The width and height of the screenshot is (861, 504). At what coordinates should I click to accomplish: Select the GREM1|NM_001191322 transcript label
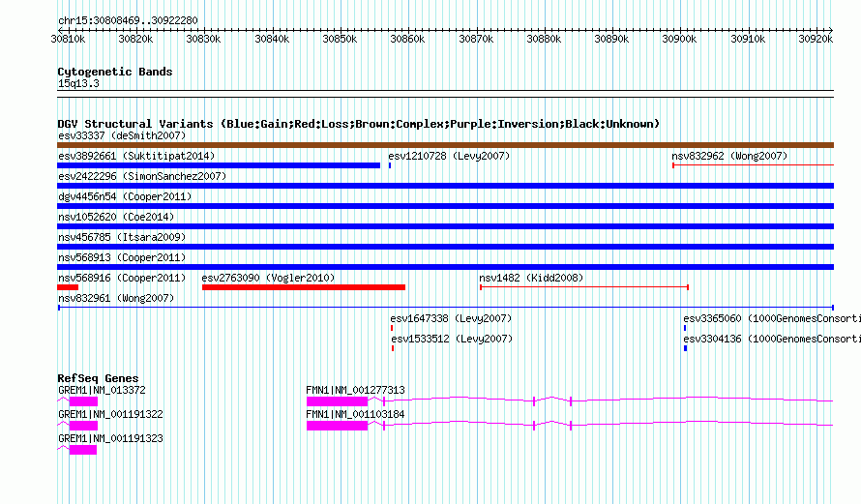point(110,414)
